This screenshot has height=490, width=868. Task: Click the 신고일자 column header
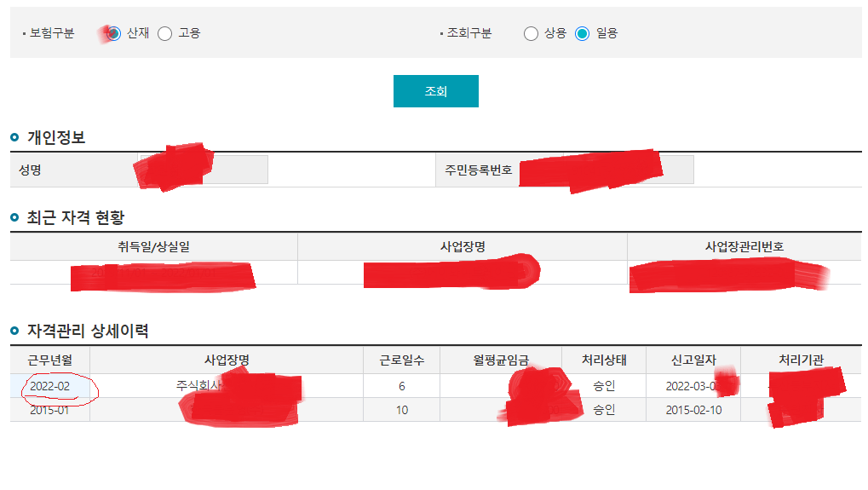[x=693, y=360]
